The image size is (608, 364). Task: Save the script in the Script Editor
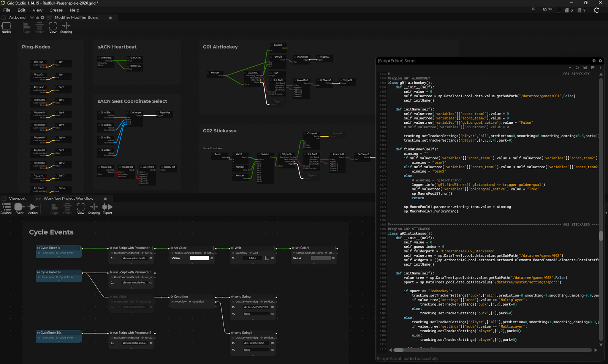pyautogui.click(x=585, y=68)
